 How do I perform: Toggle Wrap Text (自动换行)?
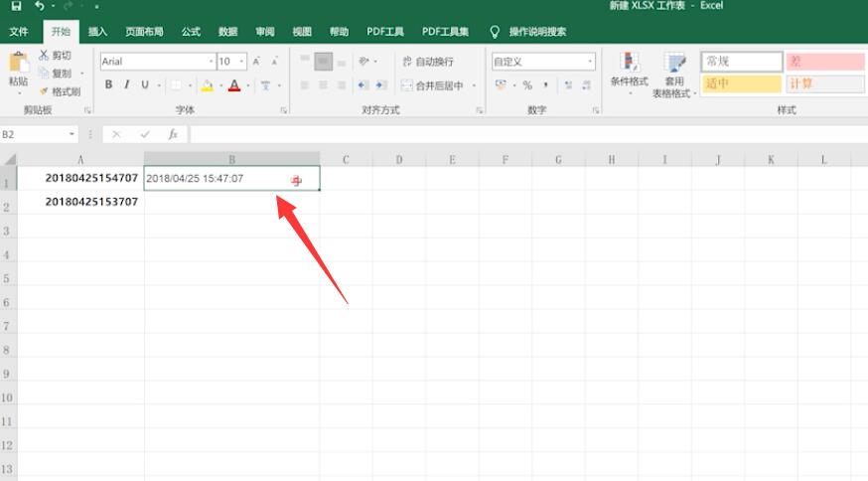pyautogui.click(x=427, y=62)
